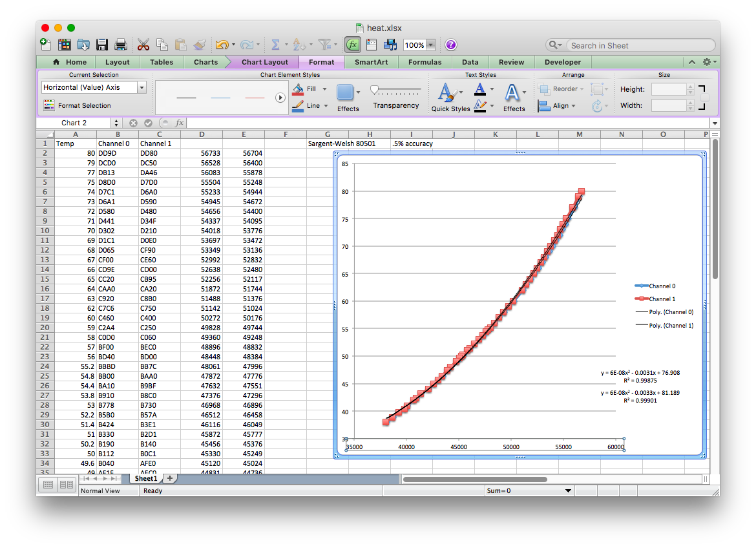Select the Sheet1 tab
The width and height of the screenshot is (756, 548).
click(x=145, y=478)
